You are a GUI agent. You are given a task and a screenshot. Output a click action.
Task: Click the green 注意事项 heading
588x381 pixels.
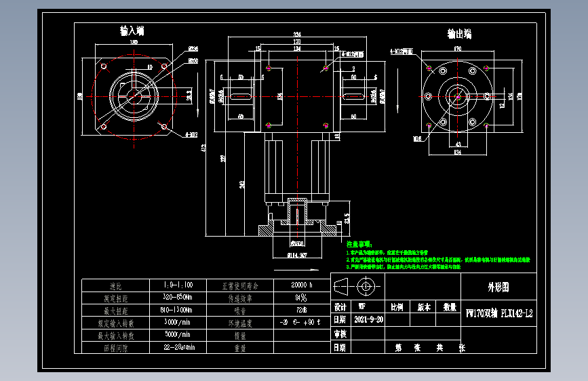[359, 244]
